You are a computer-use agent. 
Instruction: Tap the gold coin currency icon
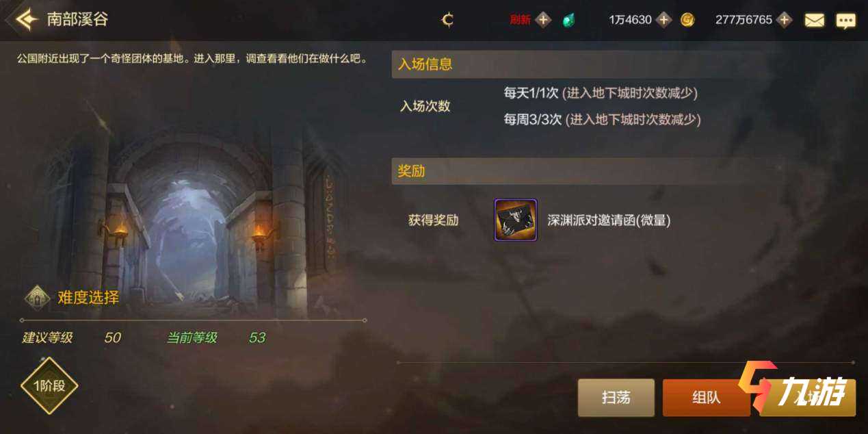click(687, 20)
